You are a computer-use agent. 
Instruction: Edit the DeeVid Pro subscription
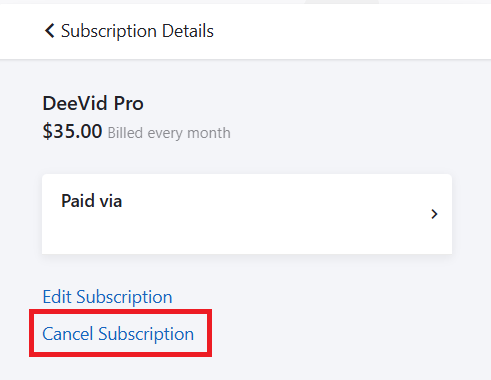click(x=107, y=297)
